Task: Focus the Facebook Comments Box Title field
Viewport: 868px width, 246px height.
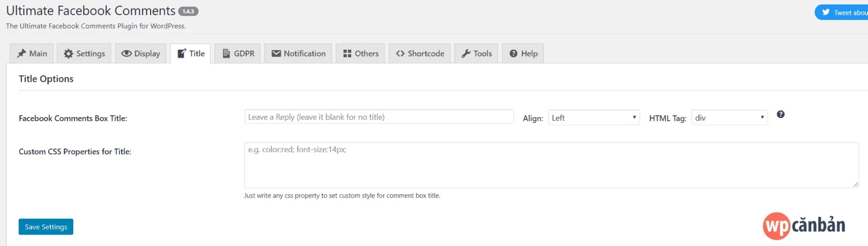Action: [379, 117]
